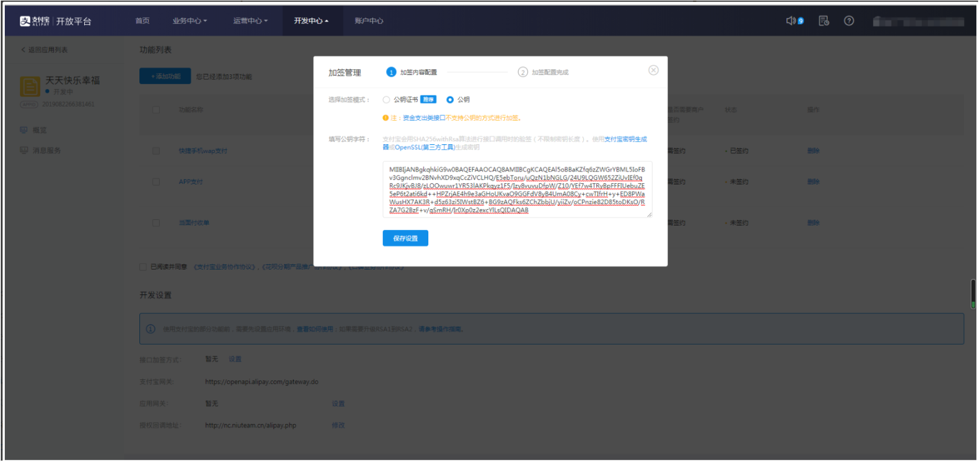This screenshot has width=980, height=462.
Task: Click inside the public key text area
Action: (517, 190)
